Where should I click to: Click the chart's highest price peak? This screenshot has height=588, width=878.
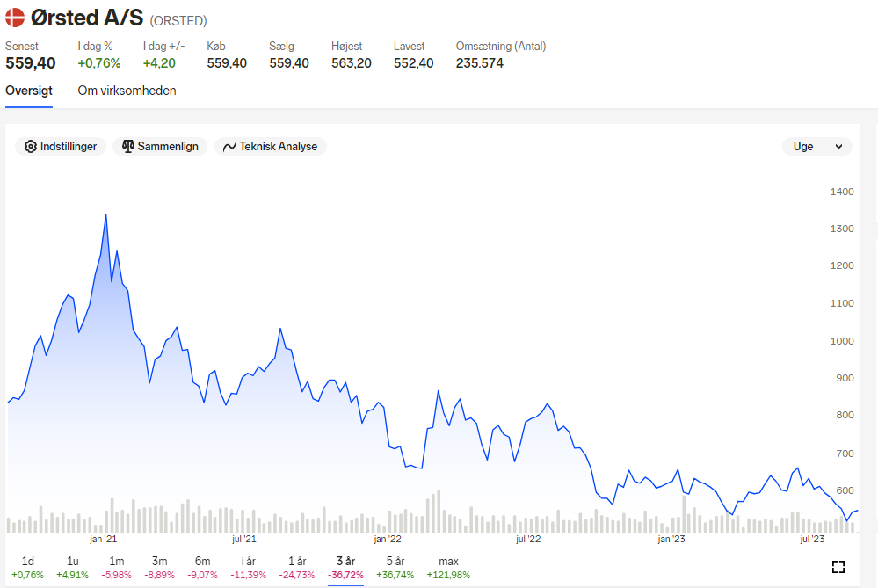[x=105, y=215]
